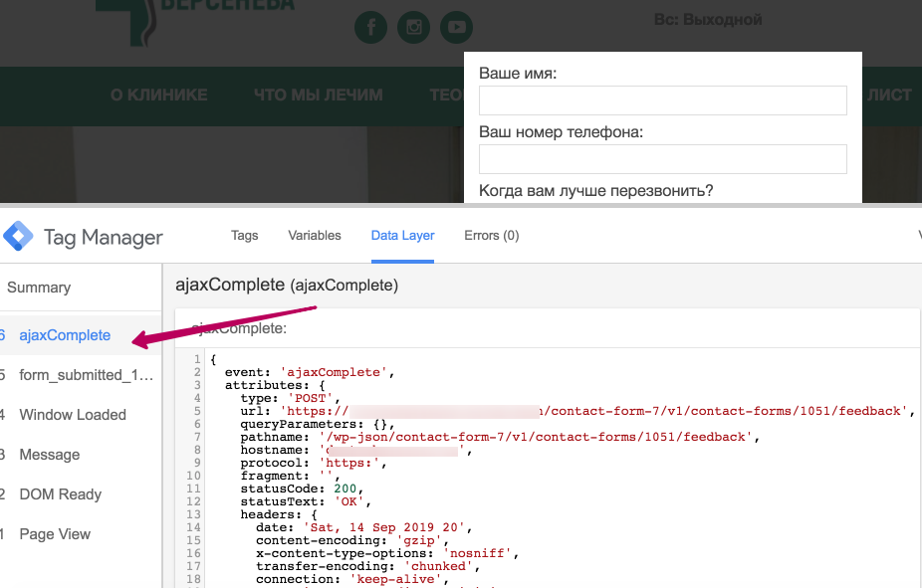This screenshot has height=588, width=922.
Task: Click the 'Когда вам лучше перезвонить?' label
Action: coord(596,191)
